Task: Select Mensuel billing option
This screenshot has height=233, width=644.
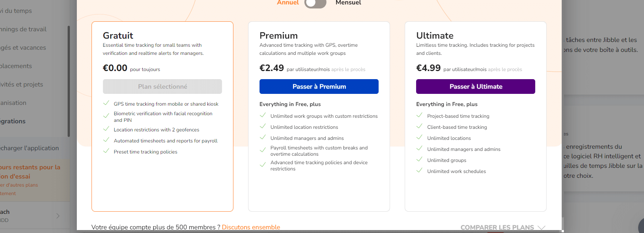Action: (x=348, y=3)
